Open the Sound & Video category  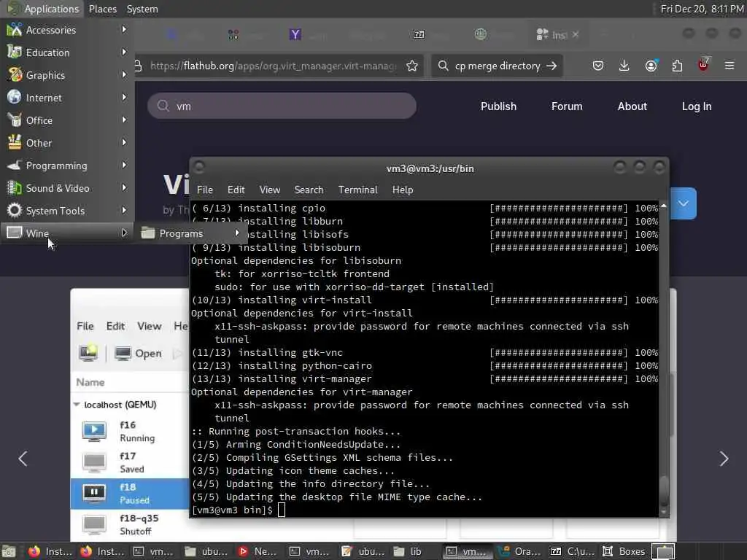click(x=67, y=188)
